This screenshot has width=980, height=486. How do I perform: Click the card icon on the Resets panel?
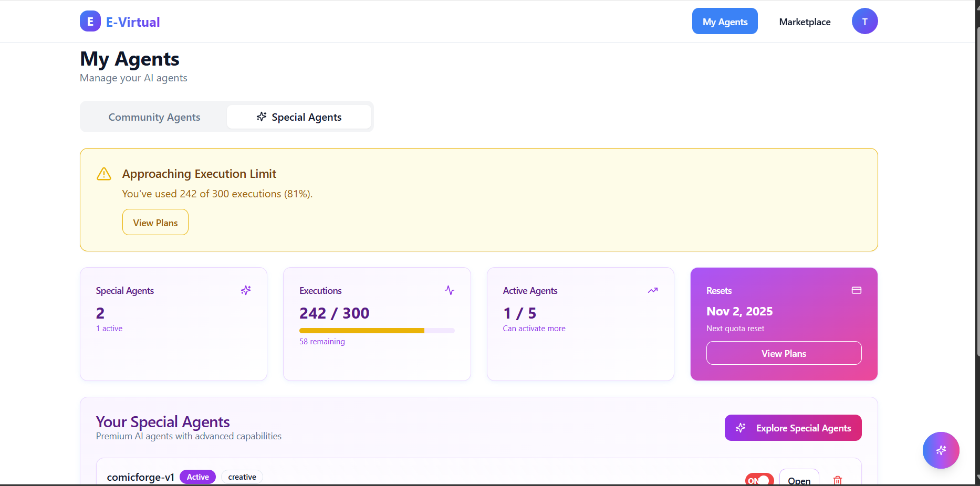856,290
